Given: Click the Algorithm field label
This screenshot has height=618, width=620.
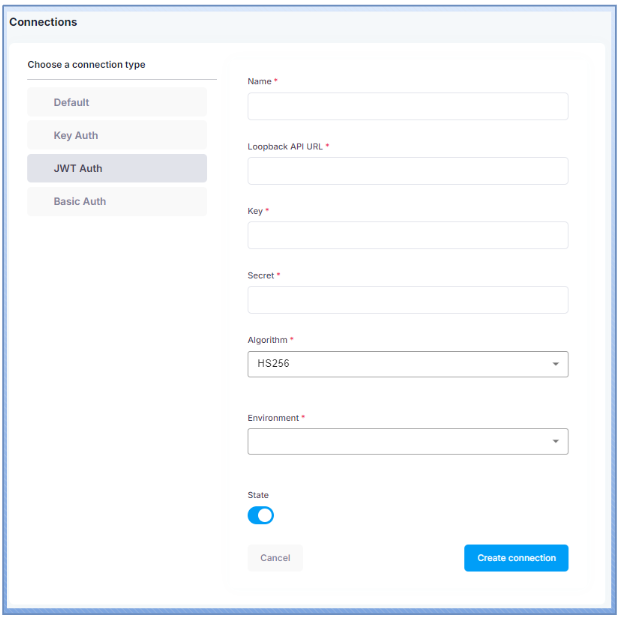Looking at the screenshot, I should [267, 340].
